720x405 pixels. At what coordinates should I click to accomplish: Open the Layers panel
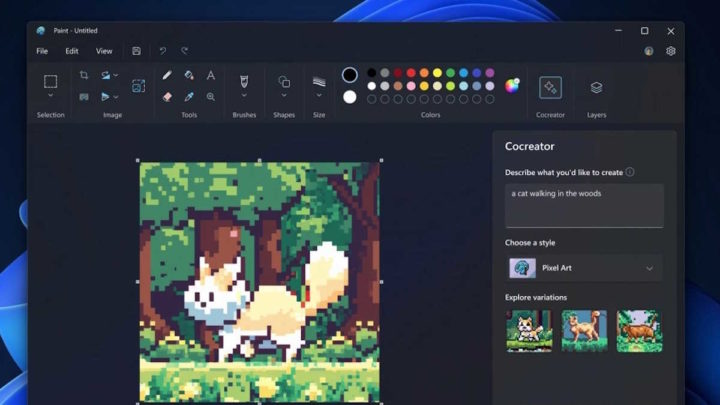[596, 87]
